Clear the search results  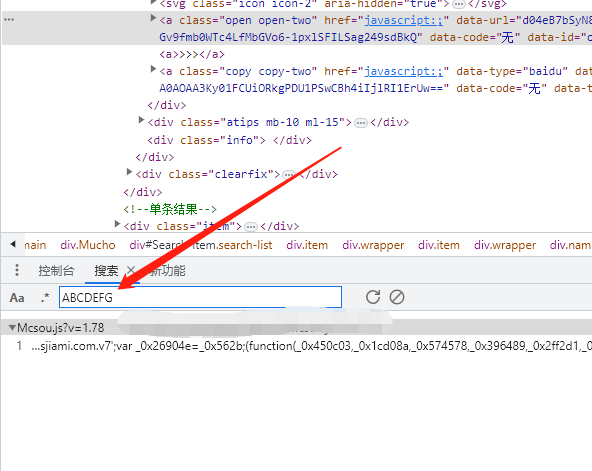pyautogui.click(x=397, y=297)
